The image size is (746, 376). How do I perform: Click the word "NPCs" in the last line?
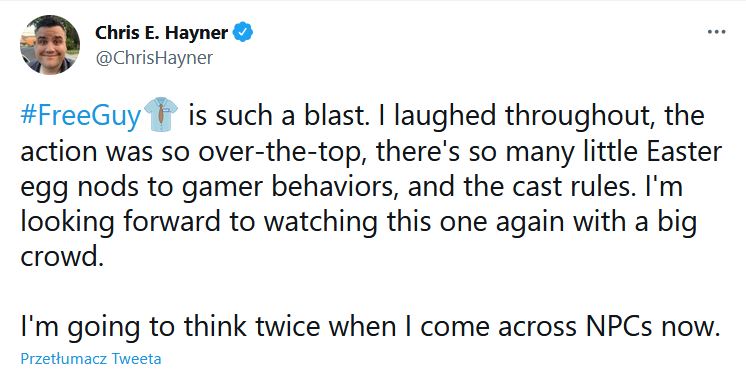coord(624,327)
